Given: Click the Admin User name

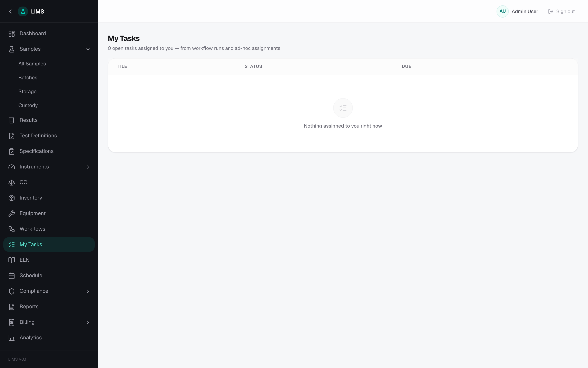Looking at the screenshot, I should click(x=525, y=11).
